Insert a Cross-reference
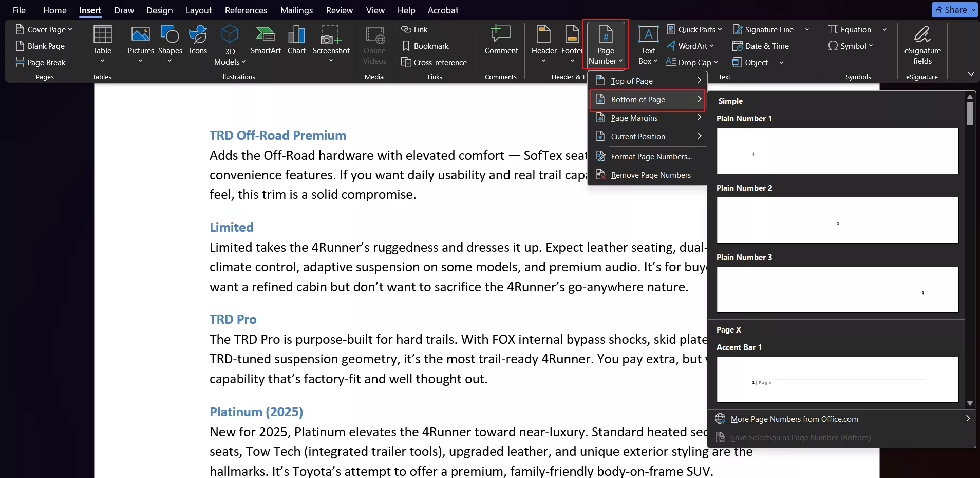Image resolution: width=980 pixels, height=478 pixels. coord(434,62)
